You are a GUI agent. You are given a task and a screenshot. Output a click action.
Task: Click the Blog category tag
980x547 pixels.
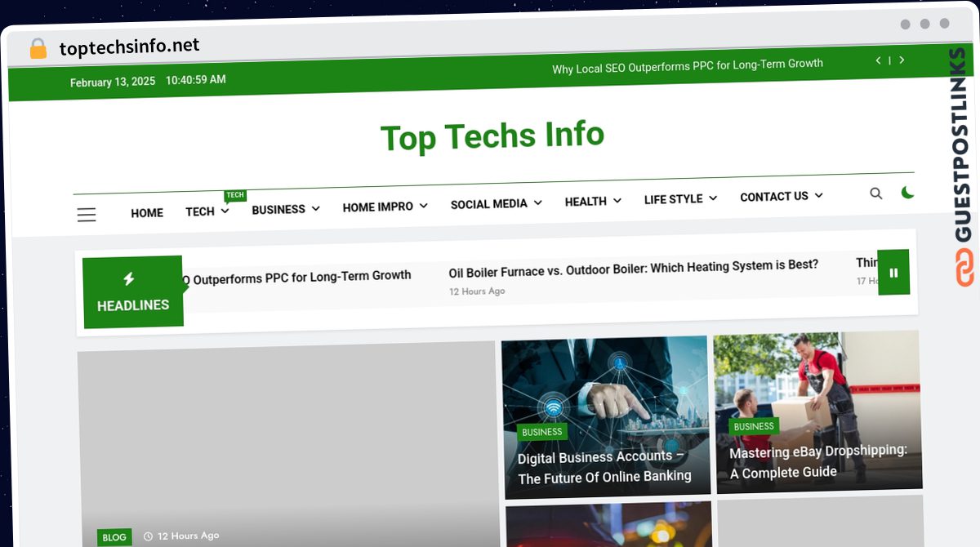(x=114, y=537)
